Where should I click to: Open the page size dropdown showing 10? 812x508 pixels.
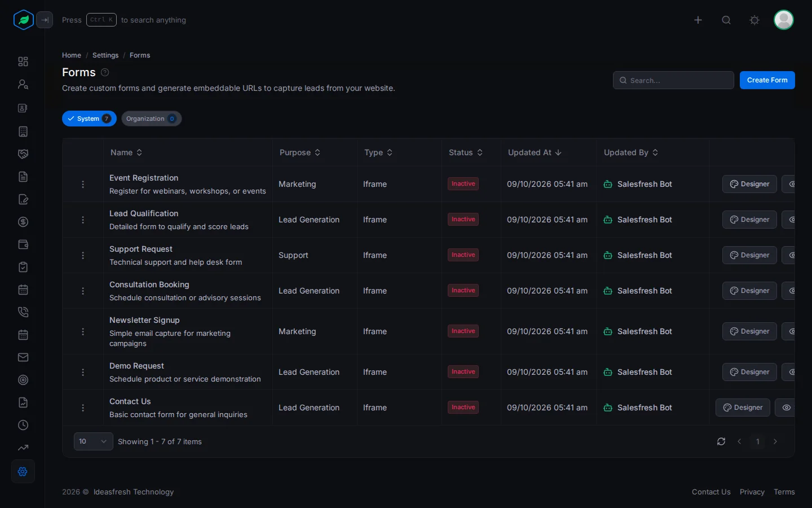click(93, 441)
